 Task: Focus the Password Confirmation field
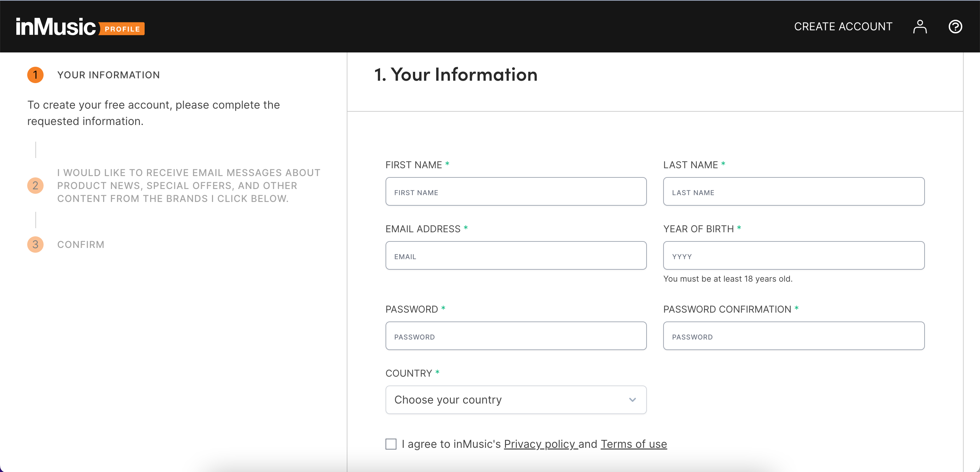pyautogui.click(x=794, y=336)
